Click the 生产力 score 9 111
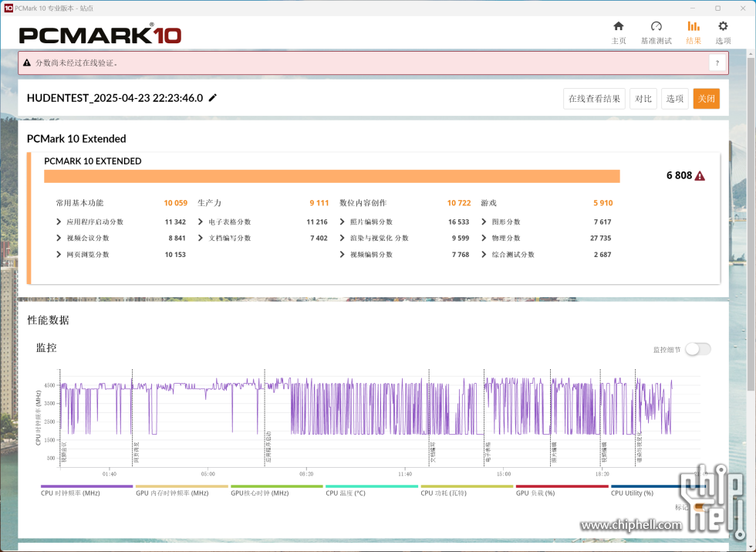This screenshot has width=756, height=552. 319,202
